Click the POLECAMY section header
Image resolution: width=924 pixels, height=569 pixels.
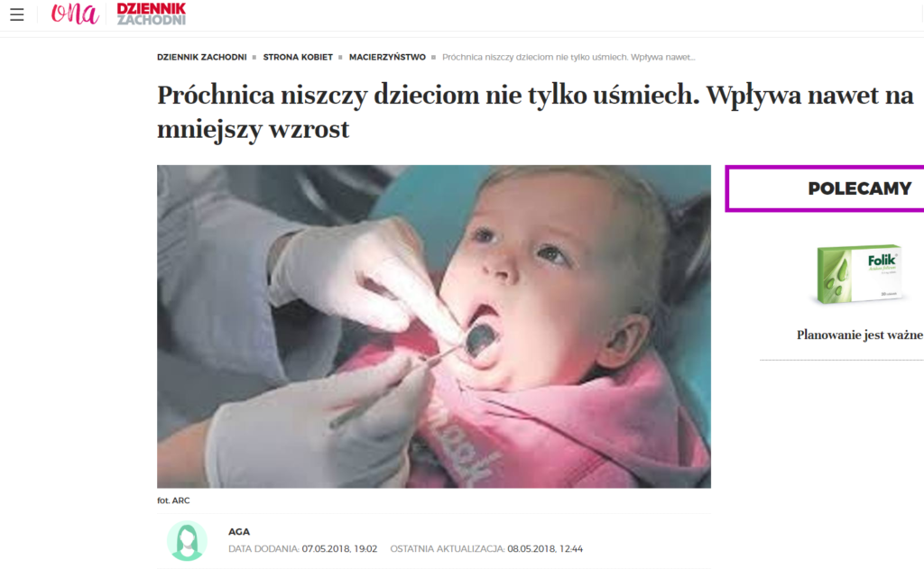click(x=859, y=188)
